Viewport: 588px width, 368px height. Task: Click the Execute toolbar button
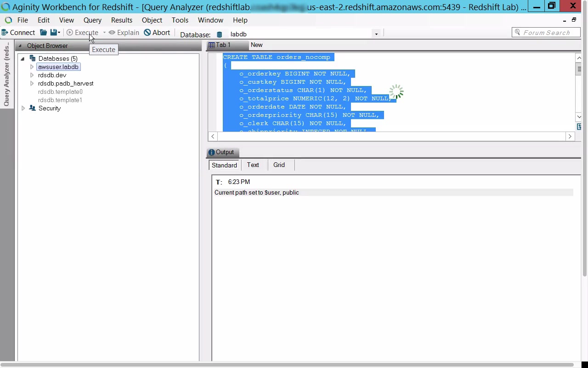83,33
